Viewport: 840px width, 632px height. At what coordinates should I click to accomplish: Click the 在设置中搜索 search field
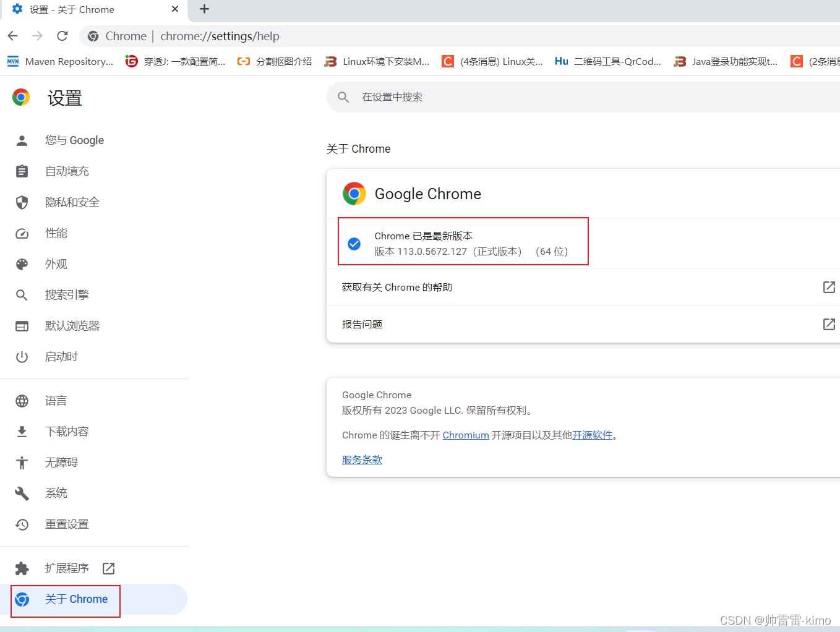583,97
